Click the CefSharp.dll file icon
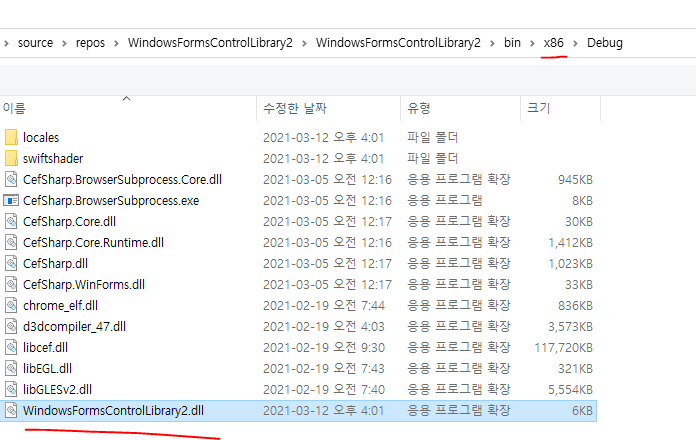Screen dimensions: 696x440 point(11,263)
